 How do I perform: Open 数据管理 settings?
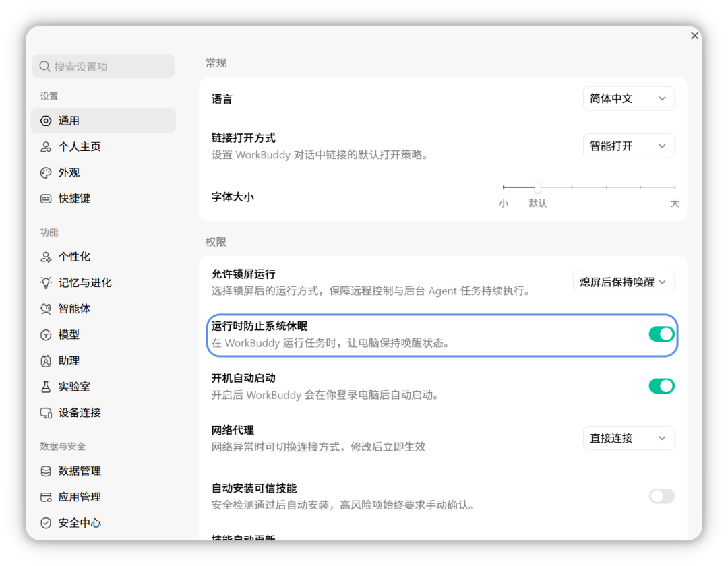103,472
